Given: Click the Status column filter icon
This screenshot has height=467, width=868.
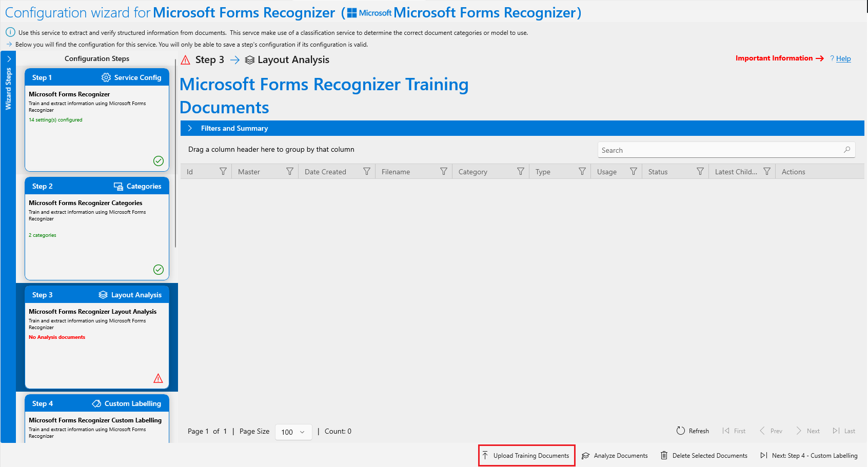Looking at the screenshot, I should [700, 172].
